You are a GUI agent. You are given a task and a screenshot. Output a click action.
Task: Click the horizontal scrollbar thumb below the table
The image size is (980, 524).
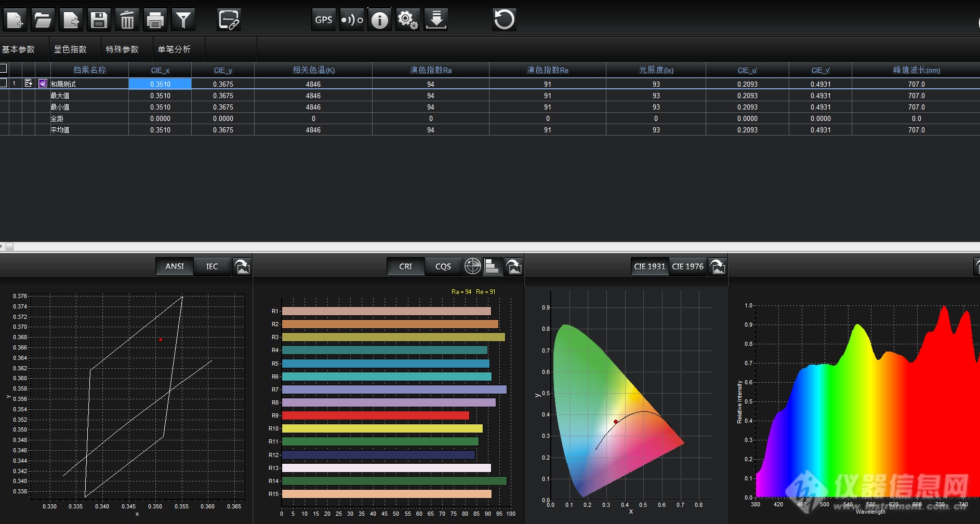point(9,247)
